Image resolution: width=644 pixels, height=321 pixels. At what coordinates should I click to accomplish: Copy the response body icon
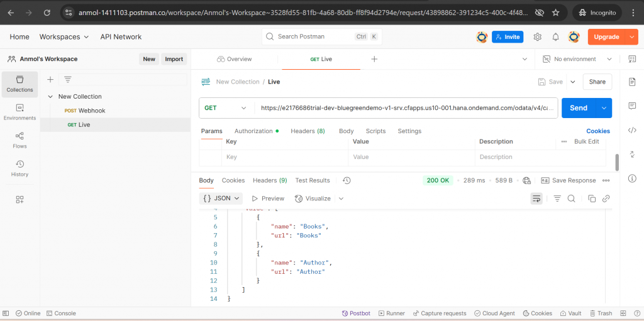point(592,199)
